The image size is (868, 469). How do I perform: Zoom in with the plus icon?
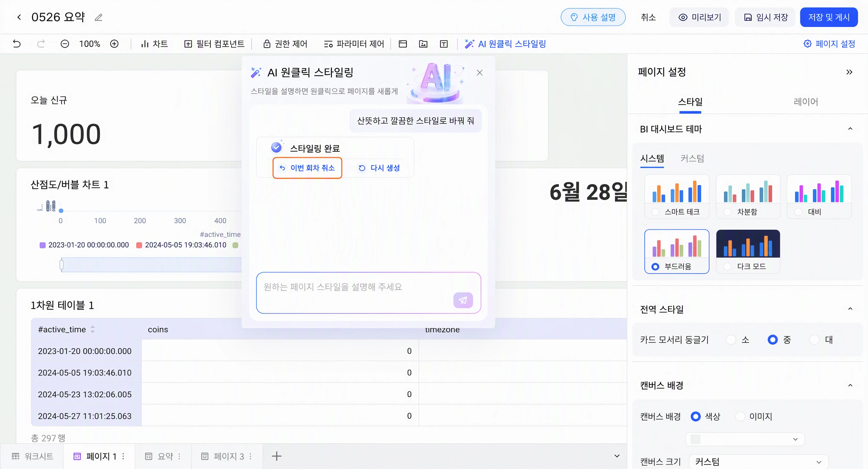click(x=114, y=44)
